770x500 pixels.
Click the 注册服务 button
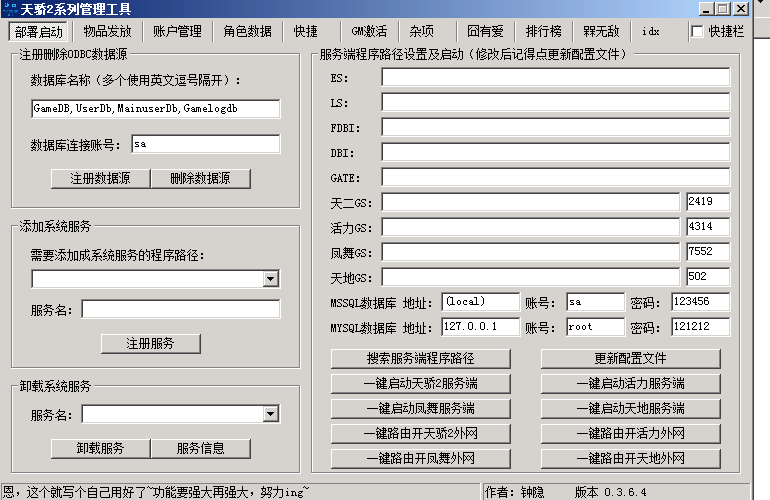[x=150, y=344]
